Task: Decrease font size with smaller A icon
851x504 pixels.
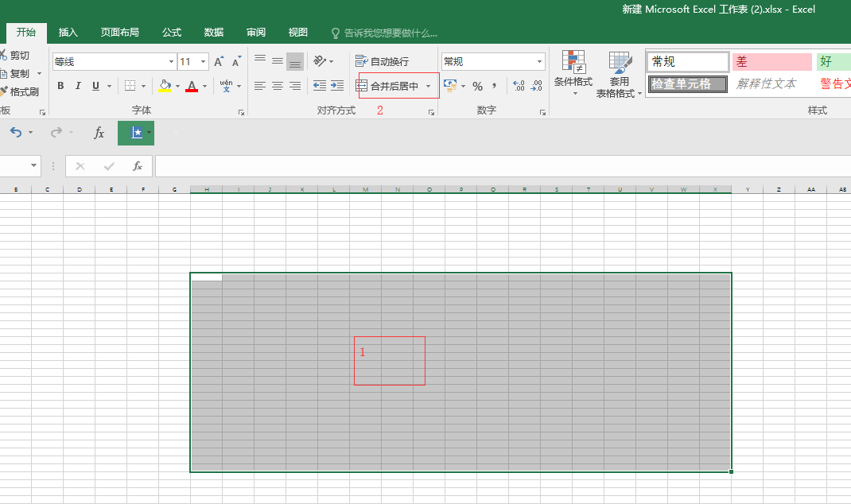Action: pyautogui.click(x=236, y=62)
